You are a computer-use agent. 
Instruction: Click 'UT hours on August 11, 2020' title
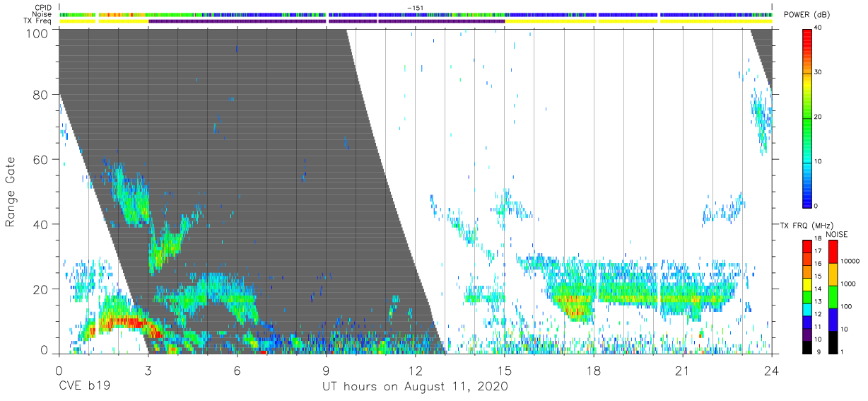click(415, 387)
